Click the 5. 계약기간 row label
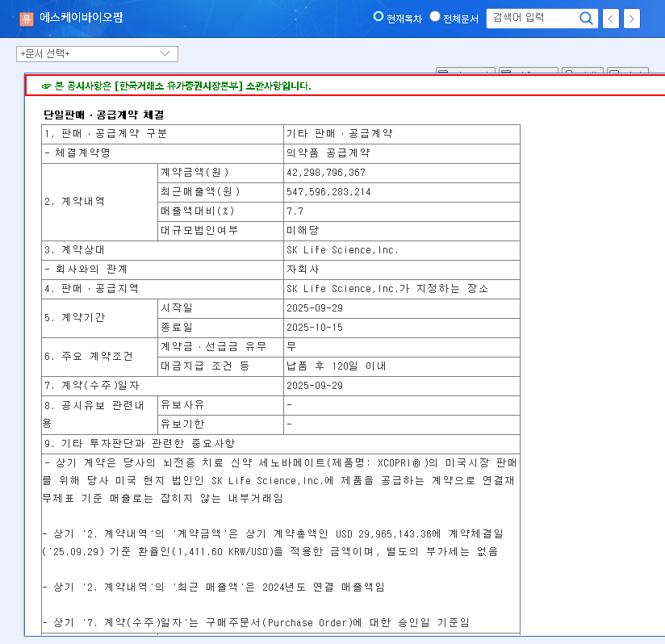This screenshot has width=665, height=644. [74, 317]
